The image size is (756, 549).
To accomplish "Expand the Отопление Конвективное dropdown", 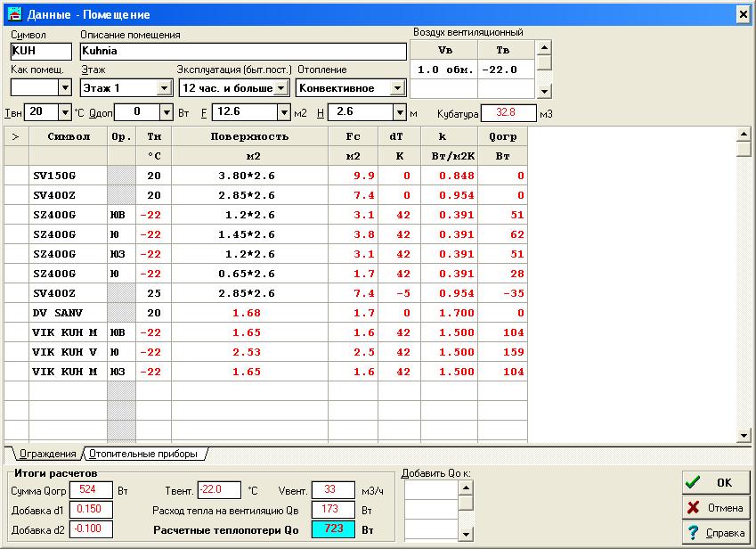I will pos(397,88).
